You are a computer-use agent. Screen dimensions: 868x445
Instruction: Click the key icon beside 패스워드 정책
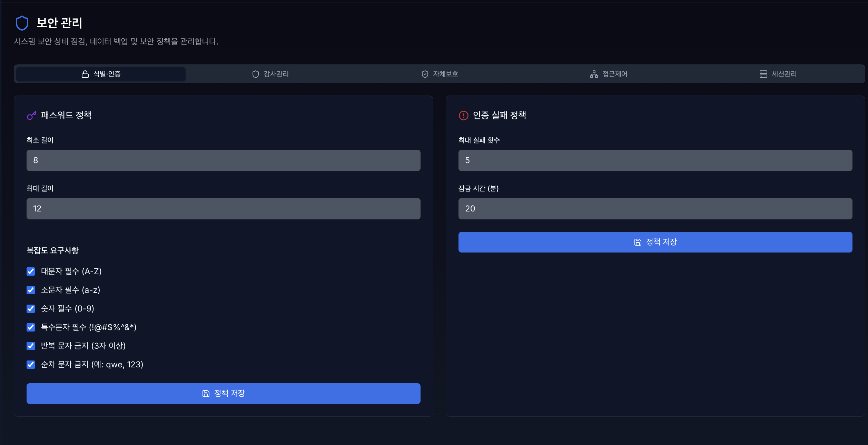click(x=32, y=116)
